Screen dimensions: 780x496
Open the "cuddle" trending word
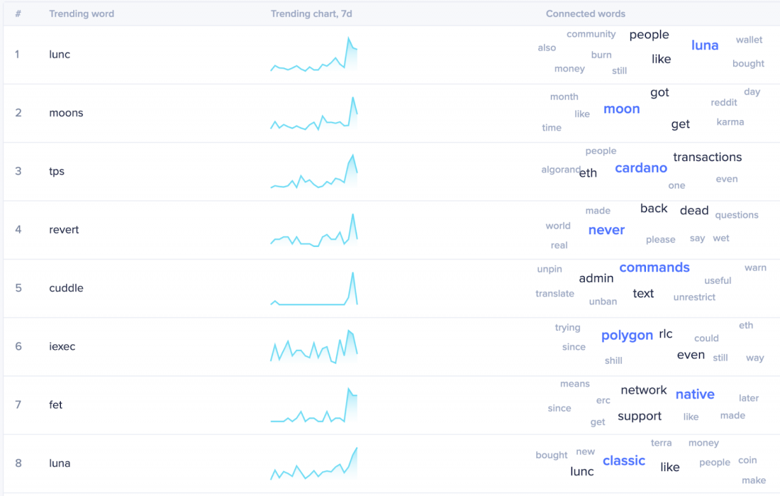click(x=66, y=288)
